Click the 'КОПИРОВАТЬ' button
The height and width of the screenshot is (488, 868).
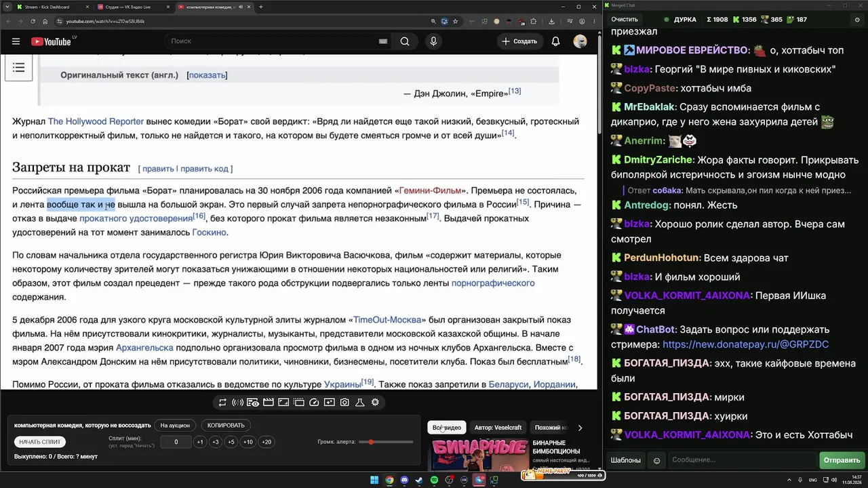coord(226,426)
